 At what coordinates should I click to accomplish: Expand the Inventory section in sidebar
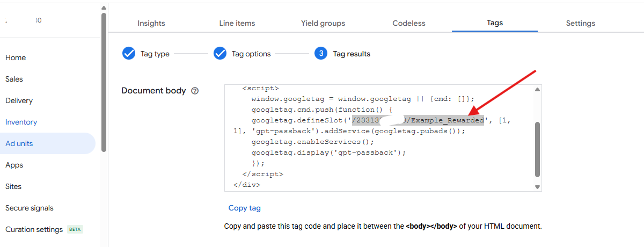coord(21,122)
